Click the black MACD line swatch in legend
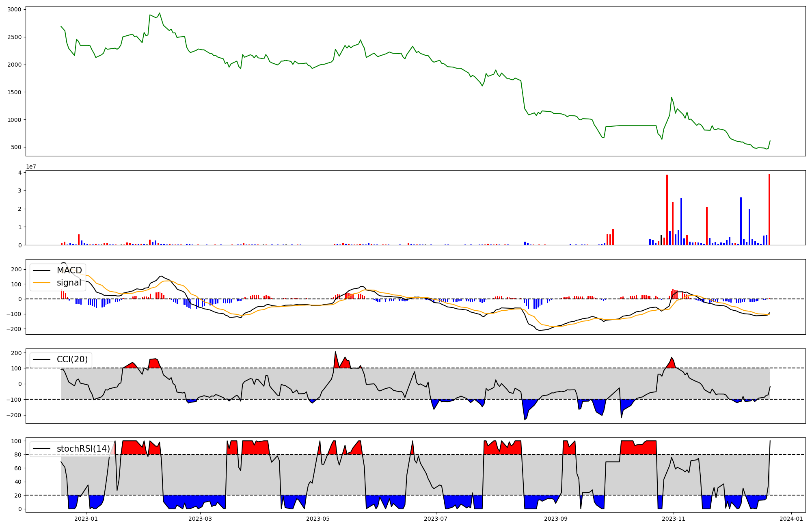 click(x=41, y=270)
